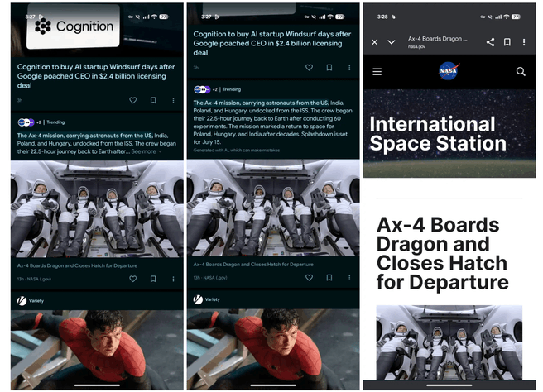Expand the Ax-4 summary with See more
The image size is (543, 392).
point(147,151)
